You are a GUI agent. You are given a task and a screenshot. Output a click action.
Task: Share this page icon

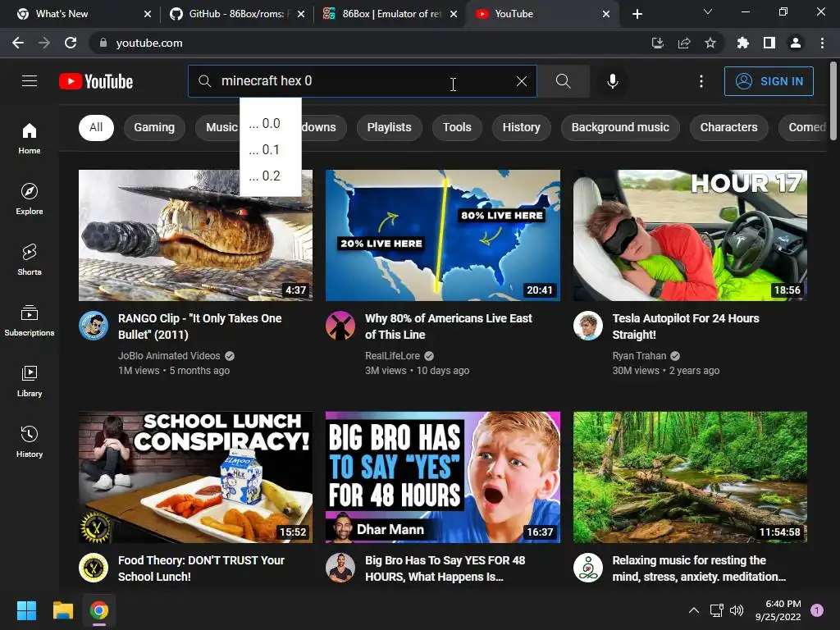pyautogui.click(x=683, y=43)
